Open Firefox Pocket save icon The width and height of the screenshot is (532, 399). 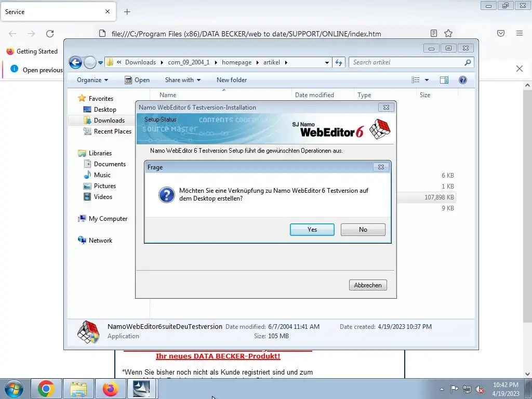[501, 33]
